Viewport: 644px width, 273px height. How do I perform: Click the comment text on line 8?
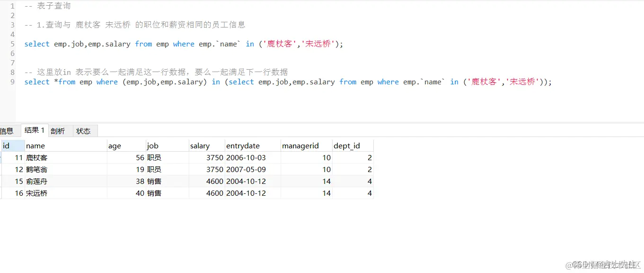pyautogui.click(x=142, y=72)
